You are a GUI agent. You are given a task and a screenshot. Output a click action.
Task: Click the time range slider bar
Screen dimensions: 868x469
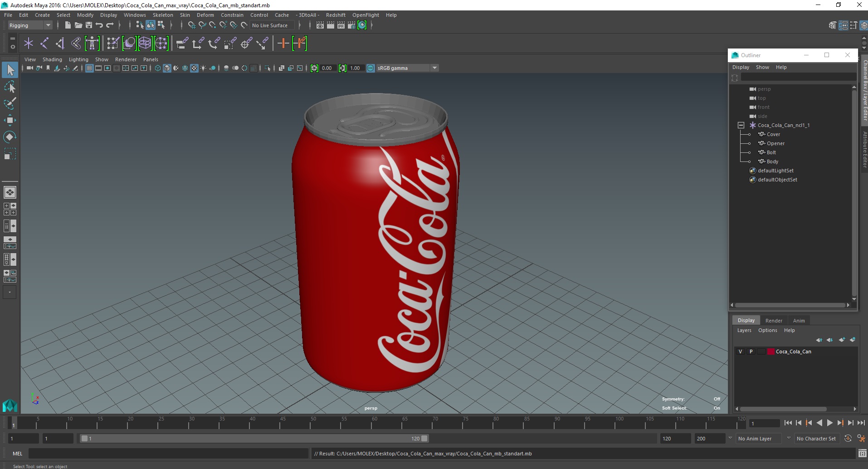(254, 439)
